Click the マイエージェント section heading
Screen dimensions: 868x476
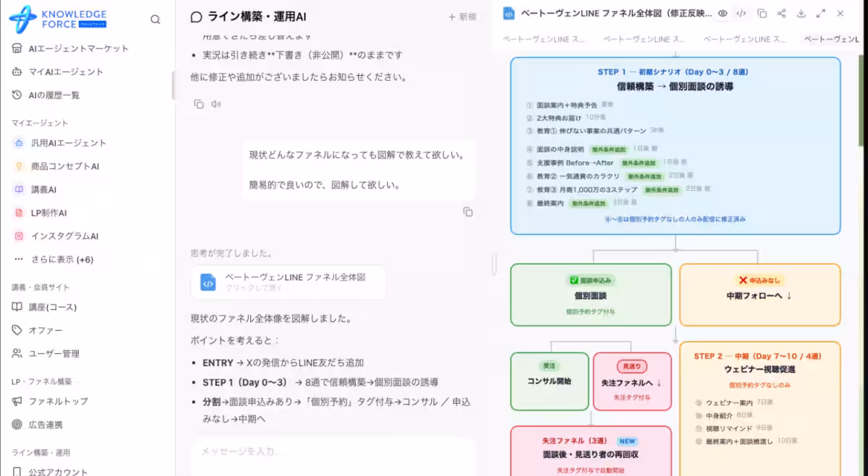click(39, 123)
